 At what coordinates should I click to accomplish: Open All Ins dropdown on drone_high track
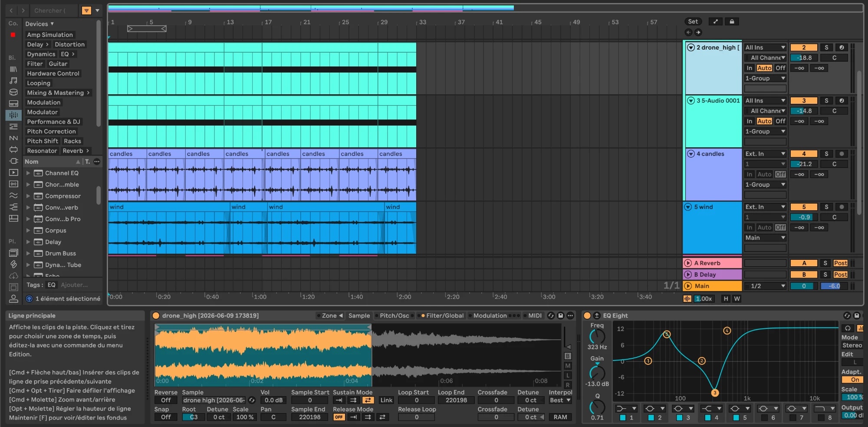pyautogui.click(x=765, y=47)
